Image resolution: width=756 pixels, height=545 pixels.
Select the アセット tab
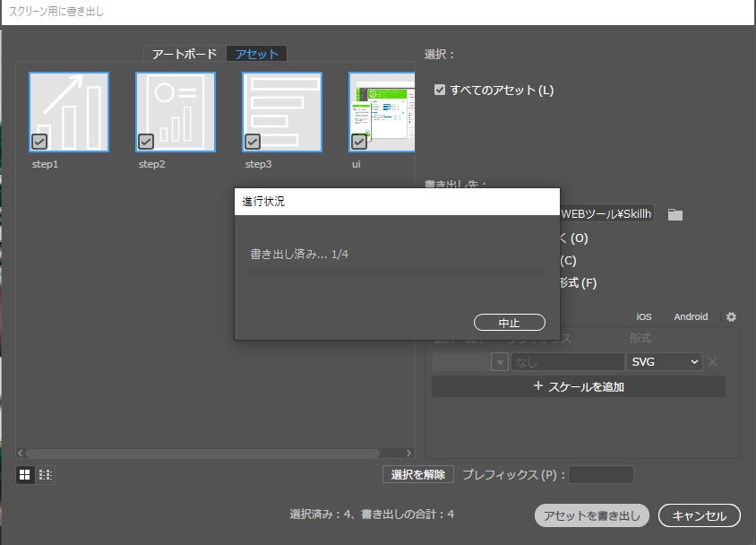point(257,54)
